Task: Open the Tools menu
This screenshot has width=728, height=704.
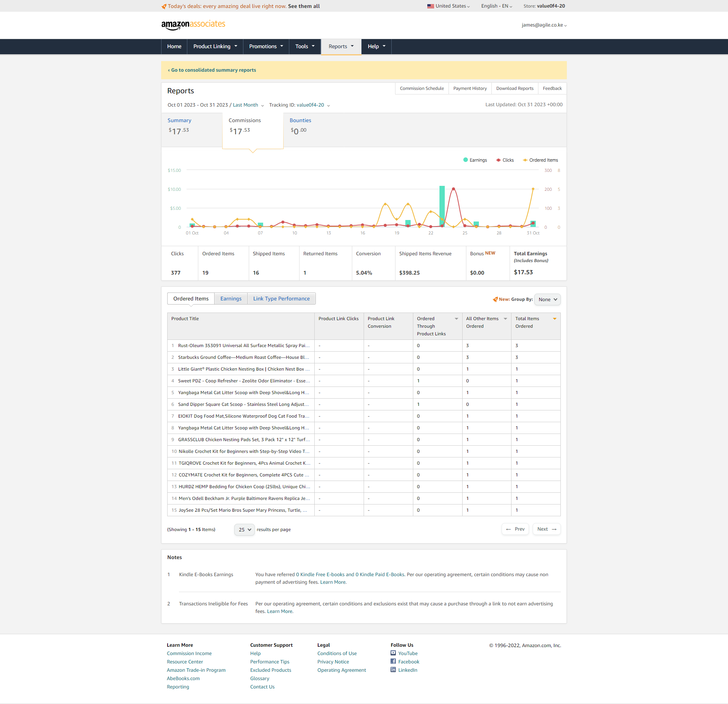Action: click(x=305, y=46)
